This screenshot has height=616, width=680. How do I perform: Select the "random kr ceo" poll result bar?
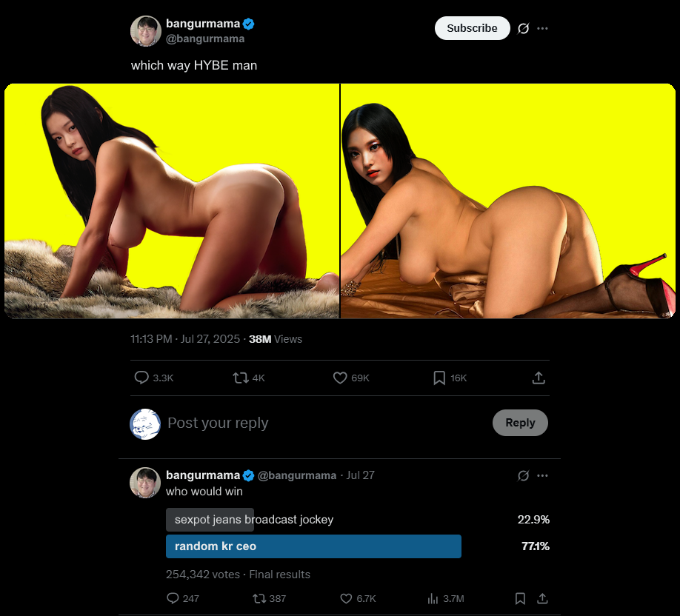point(313,546)
